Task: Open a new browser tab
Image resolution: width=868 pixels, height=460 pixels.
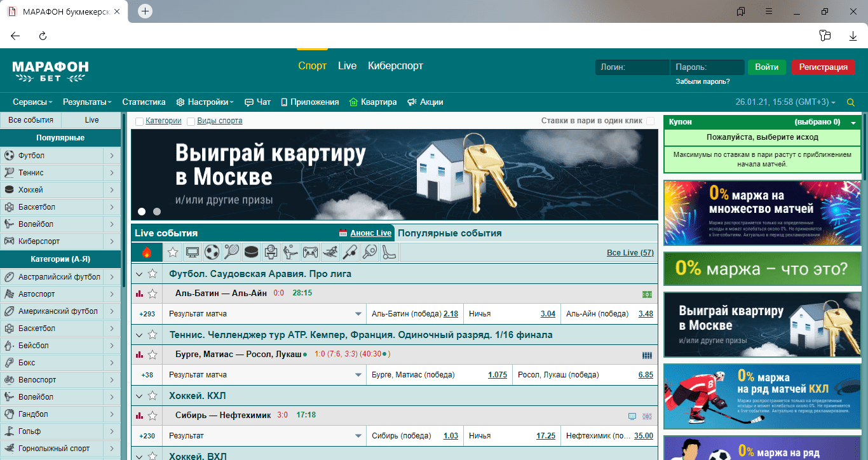Action: click(x=146, y=11)
